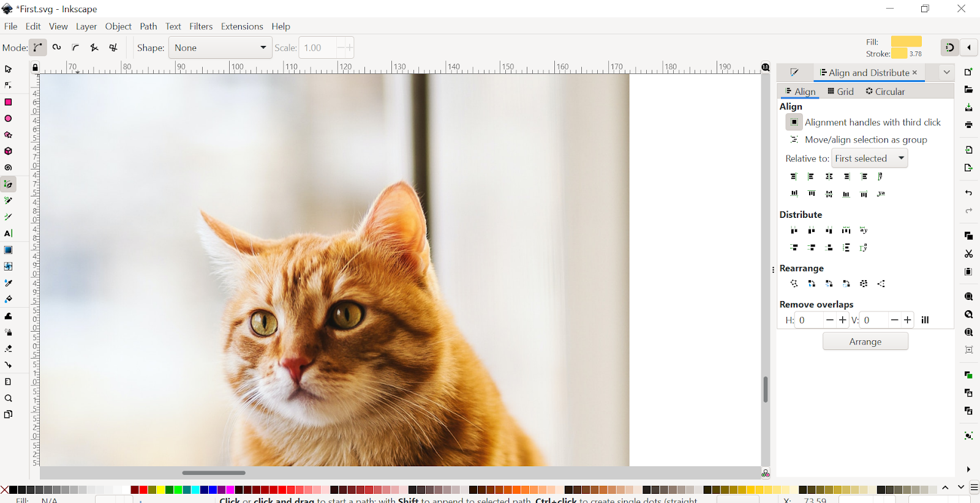
Task: Enable Spiro path mode
Action: coord(57,47)
